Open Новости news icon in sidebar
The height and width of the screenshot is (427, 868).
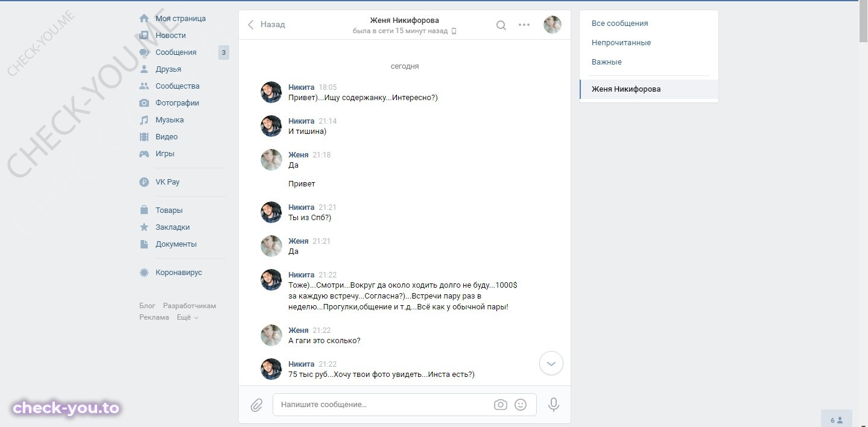[144, 36]
